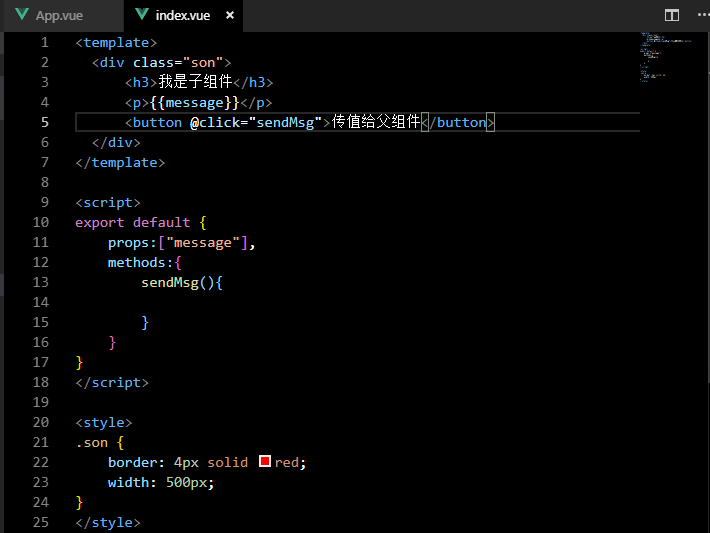Click the h3 text 我是子组件
The height and width of the screenshot is (533, 710).
point(195,82)
